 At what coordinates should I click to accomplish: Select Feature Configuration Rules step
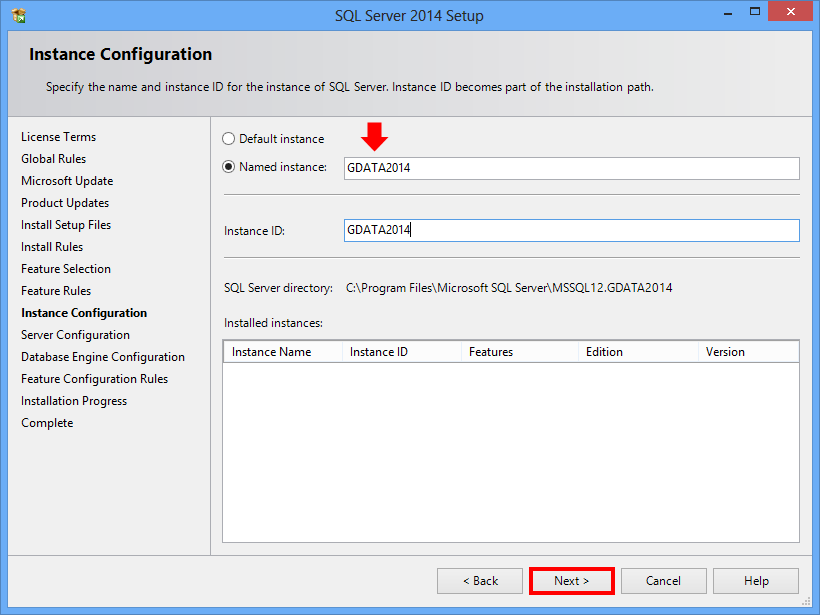[x=95, y=379]
